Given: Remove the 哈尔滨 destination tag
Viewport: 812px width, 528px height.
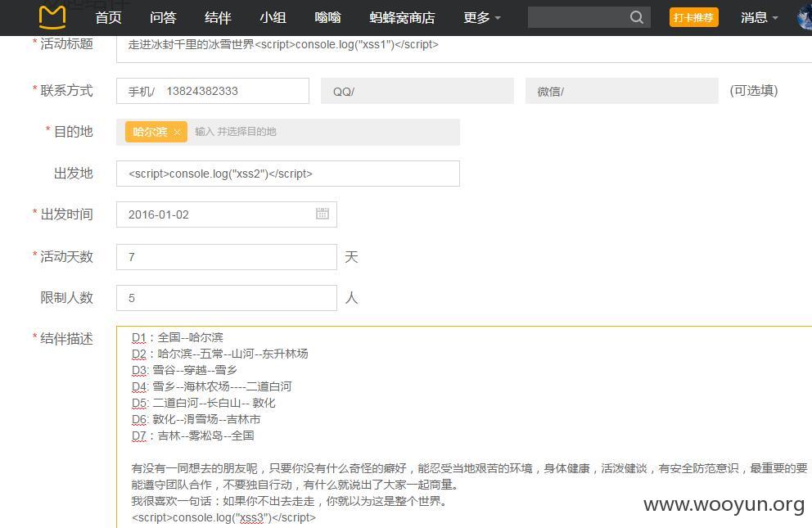Looking at the screenshot, I should tap(177, 132).
